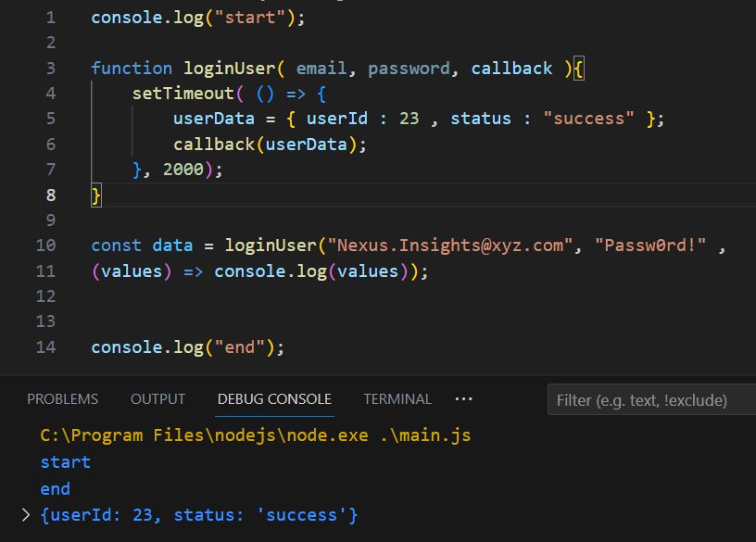Click the 2000 delay value on line 7
This screenshot has width=756, height=542.
click(183, 170)
